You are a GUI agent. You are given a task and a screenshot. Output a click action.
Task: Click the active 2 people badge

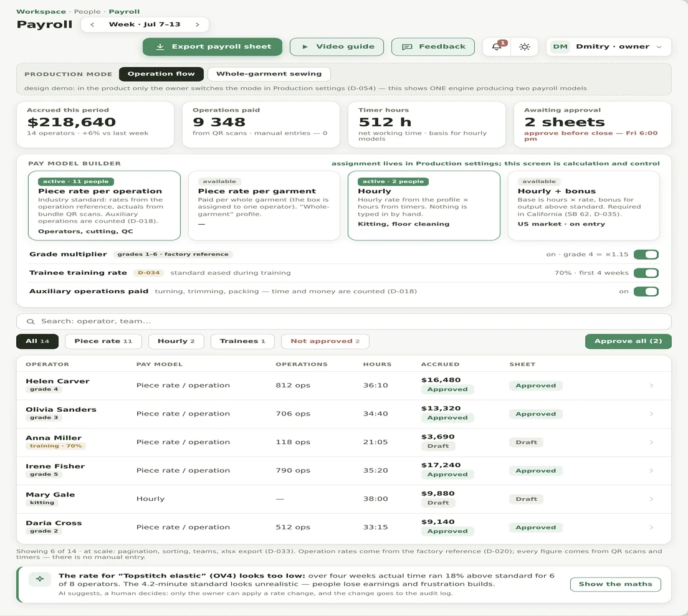pos(393,181)
